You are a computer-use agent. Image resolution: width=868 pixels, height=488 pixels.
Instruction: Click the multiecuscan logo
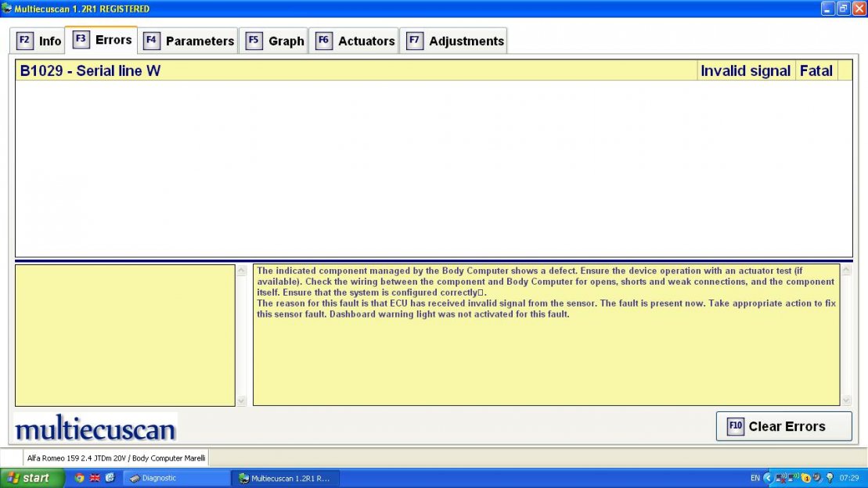[x=95, y=429]
